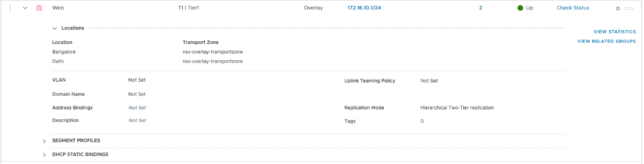Open VIEW STATISTICS
This screenshot has height=164, width=644.
615,32
